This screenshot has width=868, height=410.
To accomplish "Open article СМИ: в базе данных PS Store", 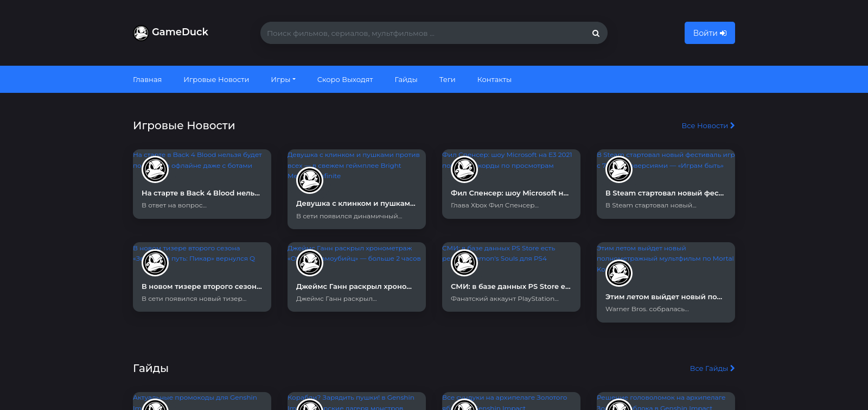I will (x=510, y=287).
